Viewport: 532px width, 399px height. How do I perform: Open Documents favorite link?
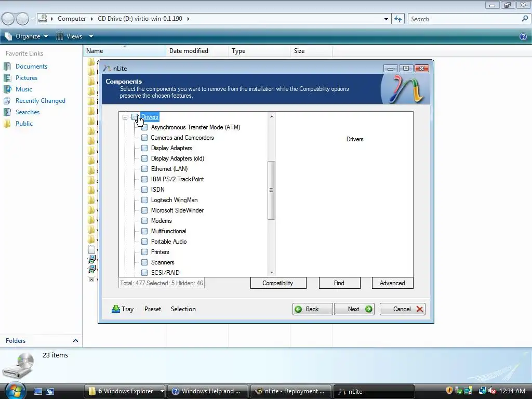31,66
